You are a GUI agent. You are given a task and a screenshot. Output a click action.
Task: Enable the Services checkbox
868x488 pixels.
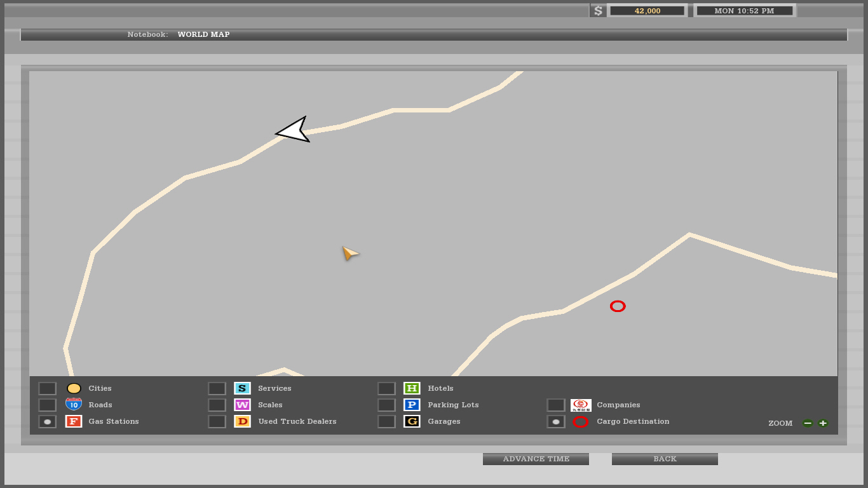click(217, 388)
